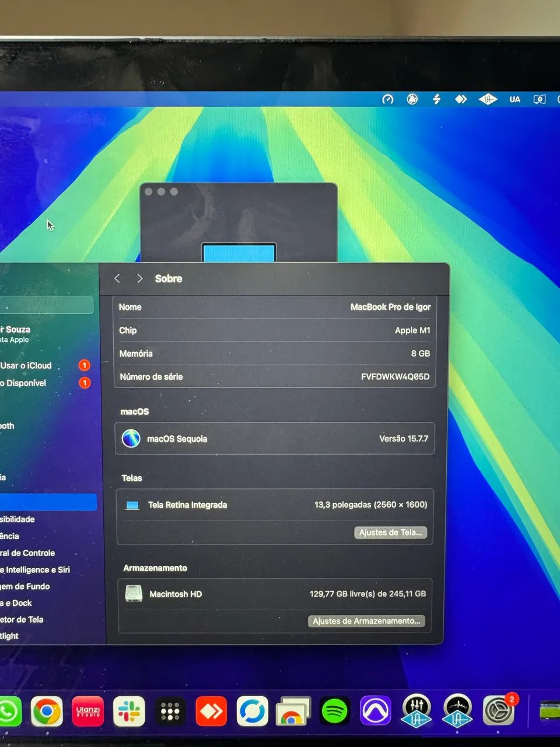Click the macOS Sequoia logo icon
Viewport: 560px width, 747px height.
[131, 438]
